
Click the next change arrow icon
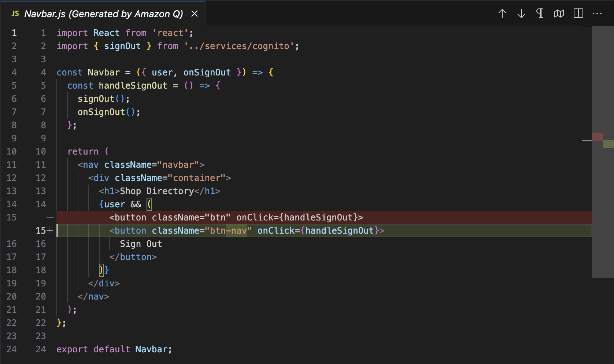(521, 14)
